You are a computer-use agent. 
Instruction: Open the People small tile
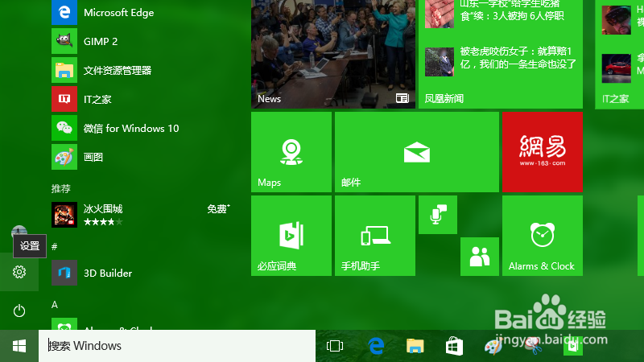point(480,257)
